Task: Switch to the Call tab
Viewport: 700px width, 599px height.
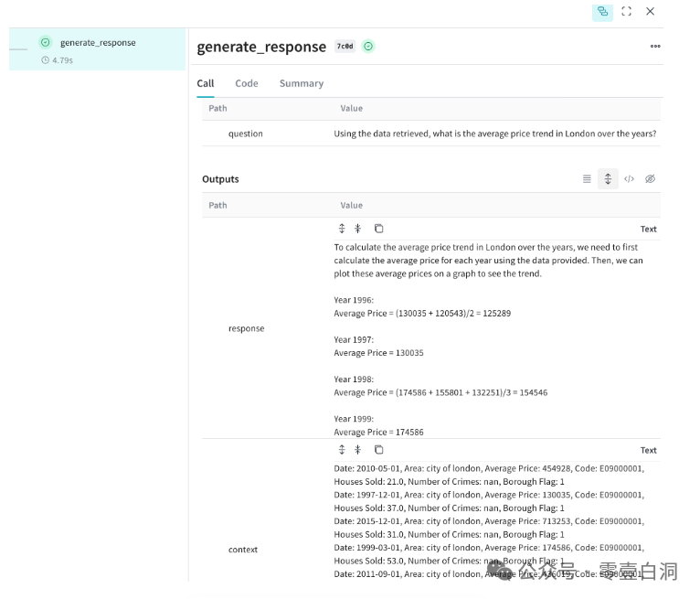Action: (206, 83)
